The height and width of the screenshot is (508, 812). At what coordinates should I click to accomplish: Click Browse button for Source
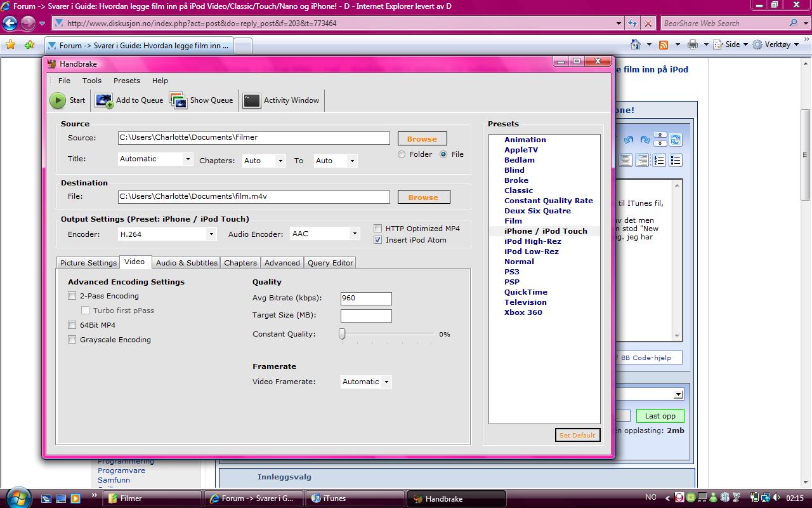coord(422,138)
